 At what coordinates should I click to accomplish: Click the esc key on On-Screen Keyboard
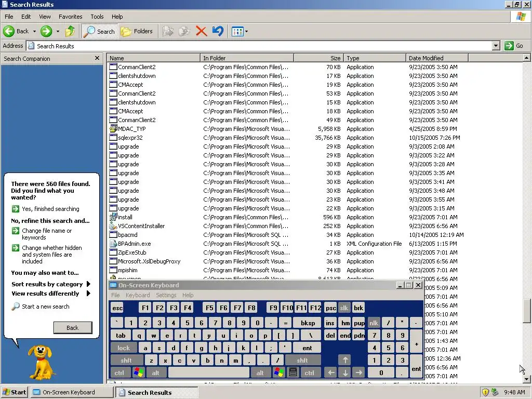click(117, 308)
